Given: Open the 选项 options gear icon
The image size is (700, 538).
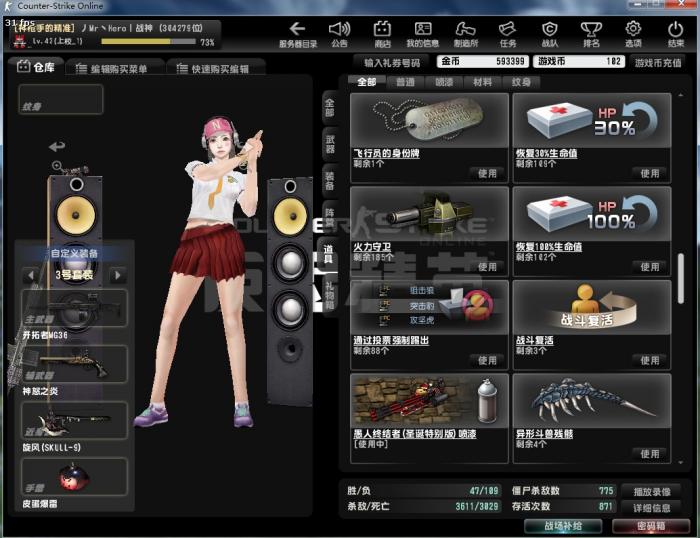Looking at the screenshot, I should click(633, 34).
